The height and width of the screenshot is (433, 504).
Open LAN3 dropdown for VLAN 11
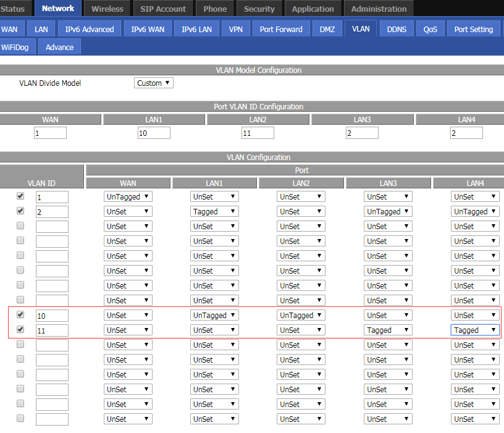point(388,330)
